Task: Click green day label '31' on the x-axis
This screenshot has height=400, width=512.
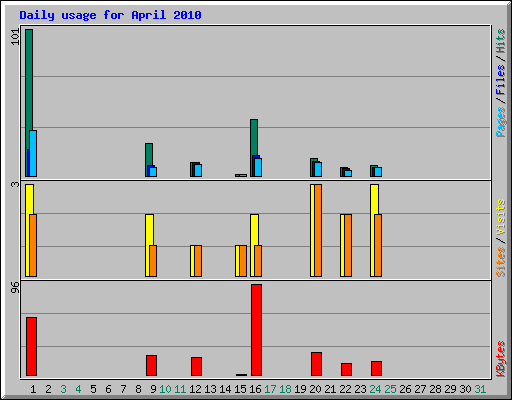Action: click(x=480, y=389)
